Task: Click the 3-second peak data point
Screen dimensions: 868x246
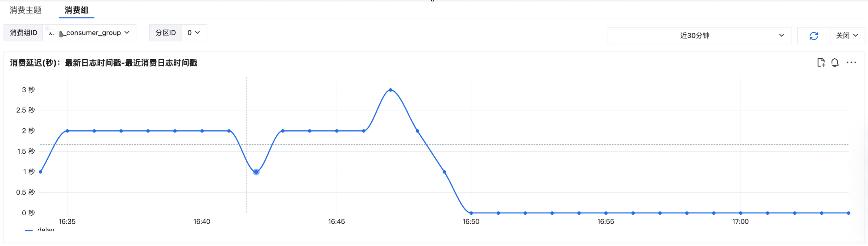Action: (390, 90)
